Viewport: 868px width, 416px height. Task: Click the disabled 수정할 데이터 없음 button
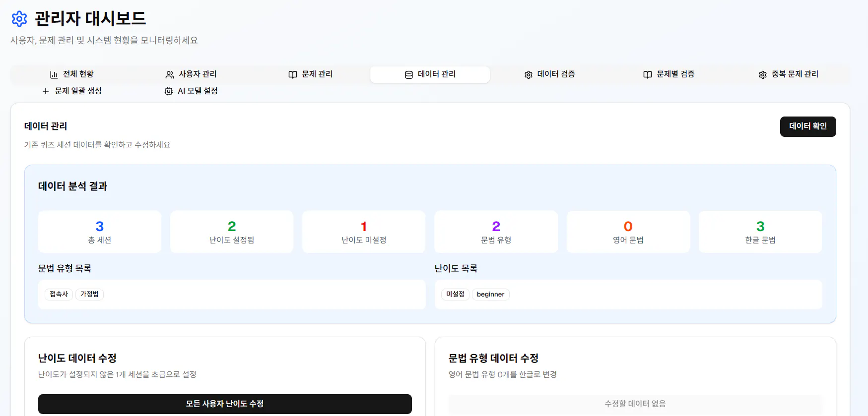coord(635,404)
